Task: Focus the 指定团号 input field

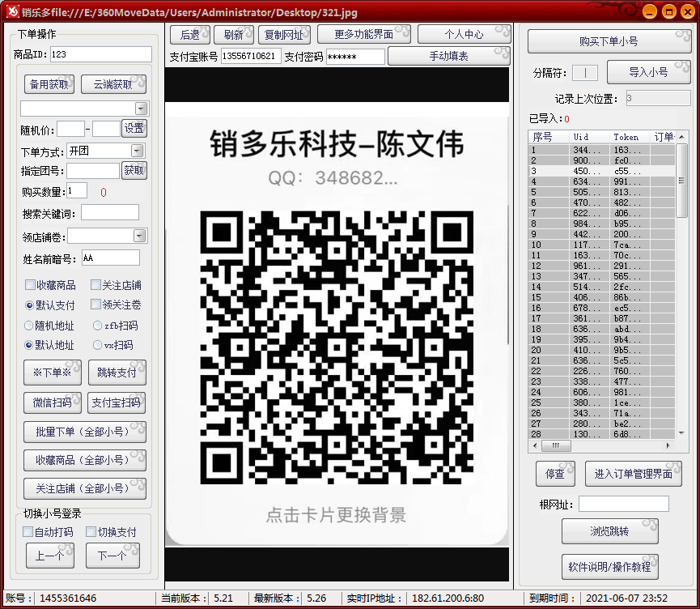Action: (93, 171)
